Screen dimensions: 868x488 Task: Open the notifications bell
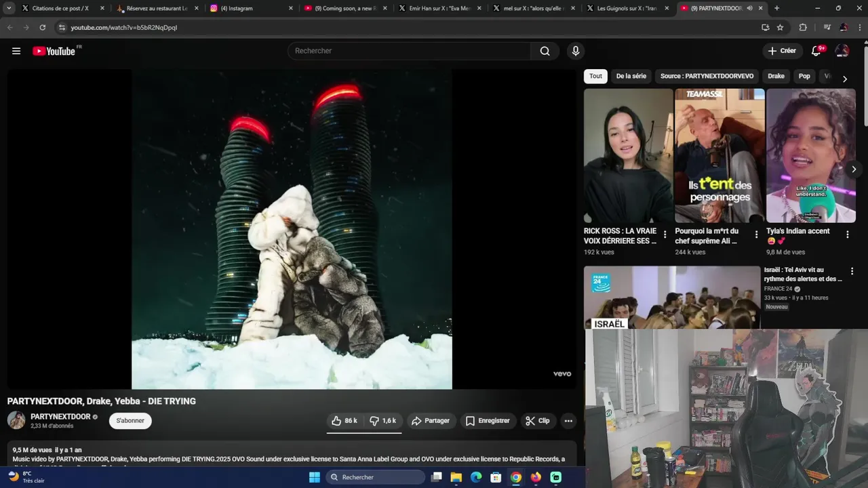click(816, 51)
